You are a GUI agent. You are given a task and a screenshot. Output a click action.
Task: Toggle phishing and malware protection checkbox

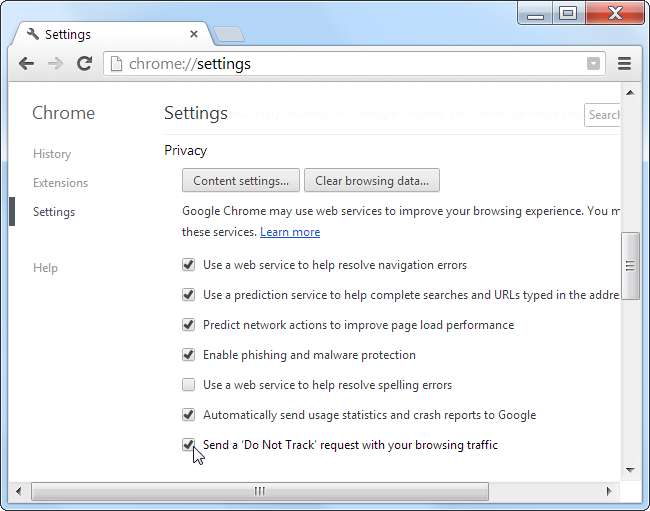189,355
